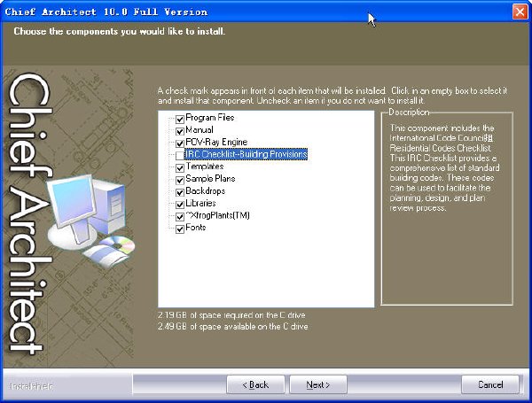Proceed with the Next button
Screen dimensions: 532x403
(318, 384)
